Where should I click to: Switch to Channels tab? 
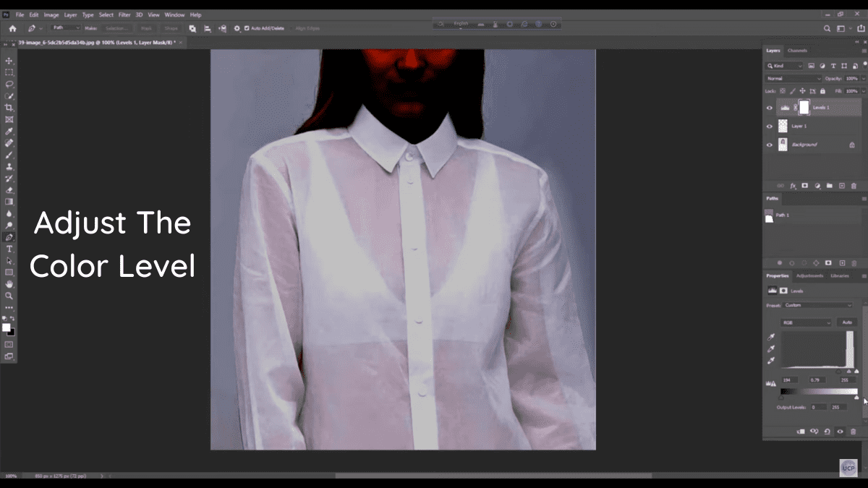tap(797, 51)
